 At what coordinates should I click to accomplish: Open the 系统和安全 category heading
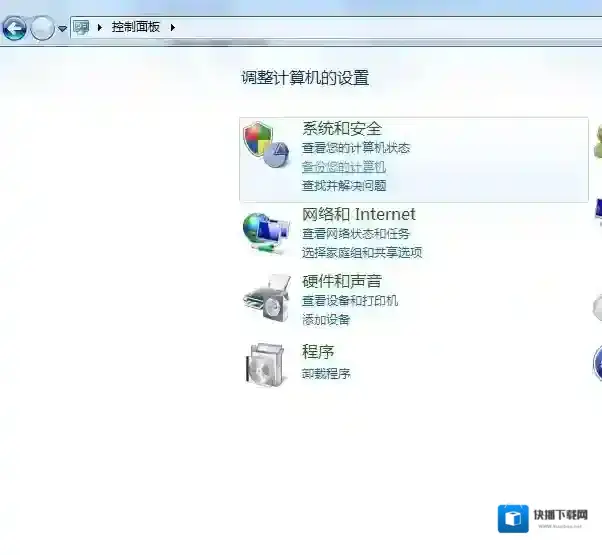(x=342, y=128)
